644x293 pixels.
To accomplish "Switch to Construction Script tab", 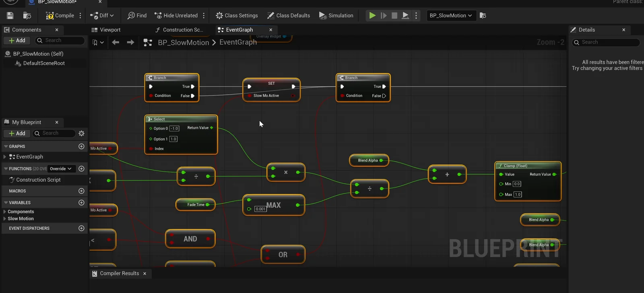I will tap(179, 30).
